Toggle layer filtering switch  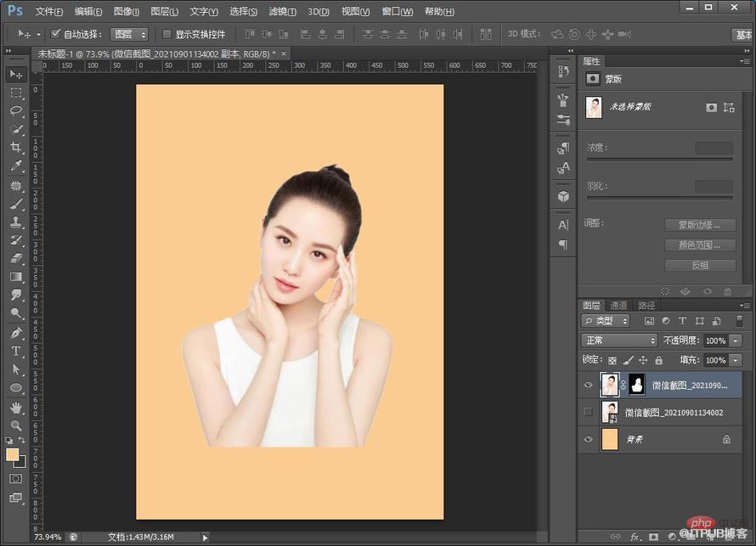pyautogui.click(x=739, y=320)
